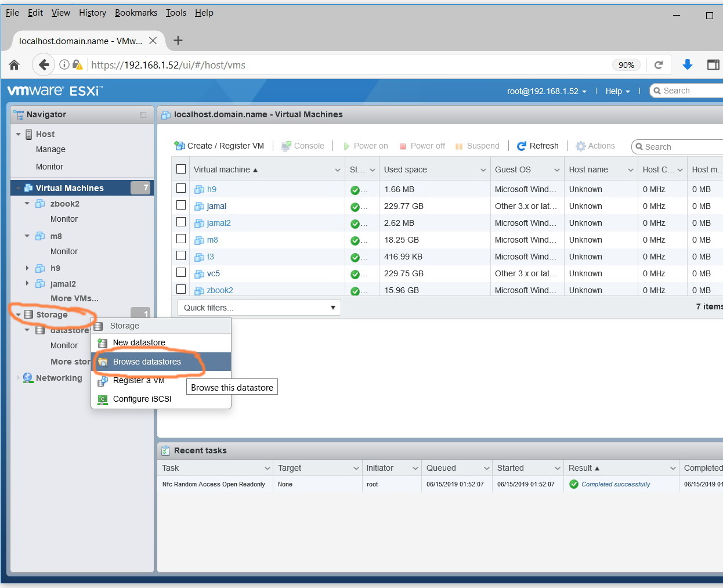Refresh the virtual machines list
The height and width of the screenshot is (588, 723).
pyautogui.click(x=537, y=146)
